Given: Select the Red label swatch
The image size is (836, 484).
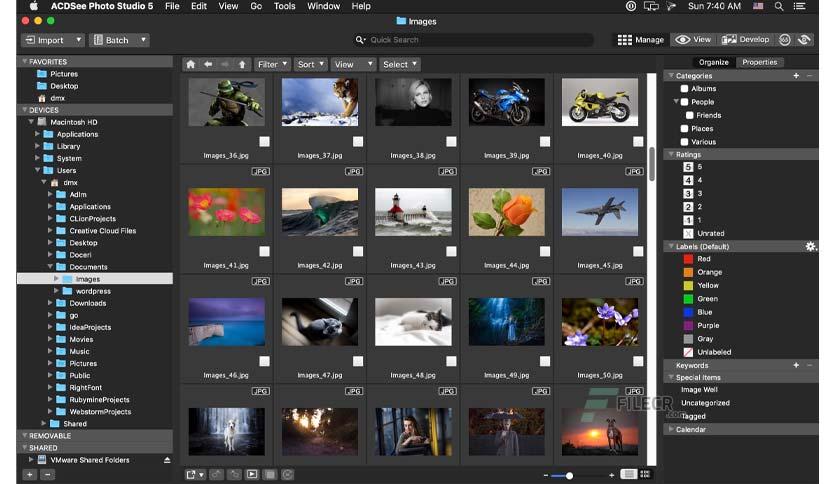Looking at the screenshot, I should pos(688,259).
